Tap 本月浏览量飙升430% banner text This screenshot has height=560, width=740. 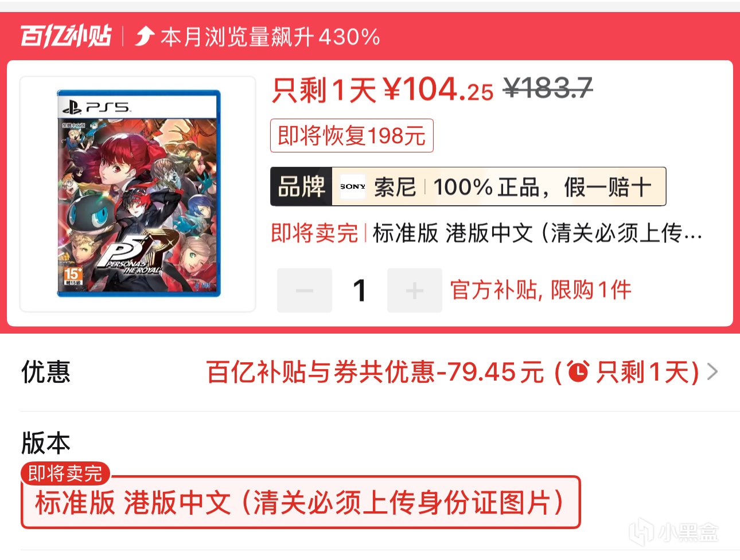point(270,37)
